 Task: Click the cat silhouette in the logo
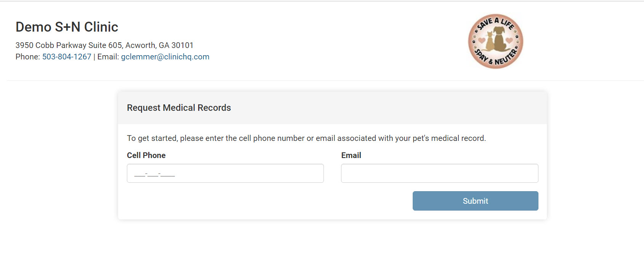490,42
